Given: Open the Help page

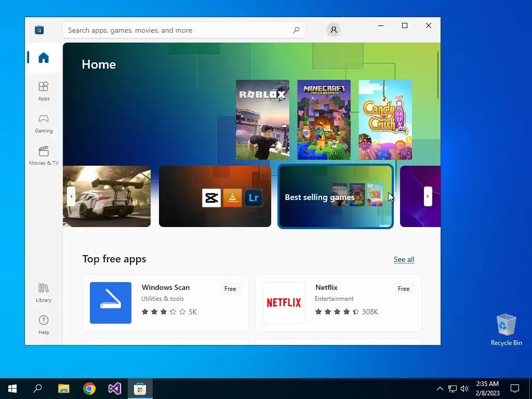Looking at the screenshot, I should 44,325.
